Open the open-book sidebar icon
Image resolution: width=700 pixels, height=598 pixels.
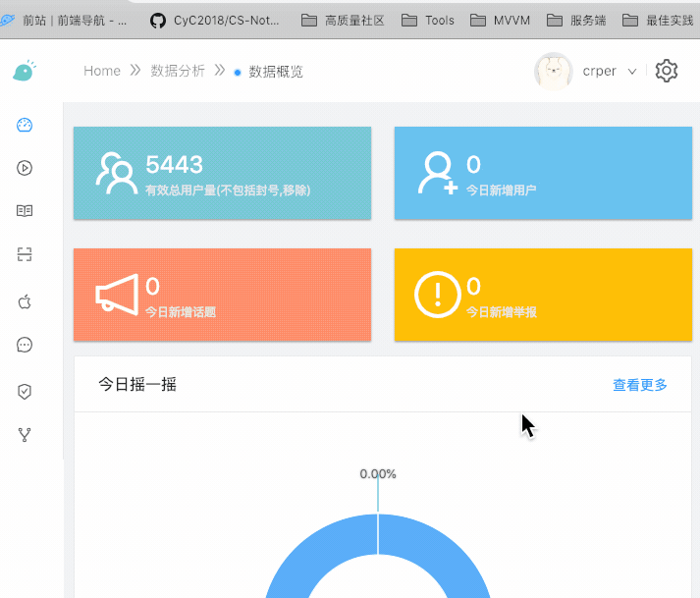(25, 211)
